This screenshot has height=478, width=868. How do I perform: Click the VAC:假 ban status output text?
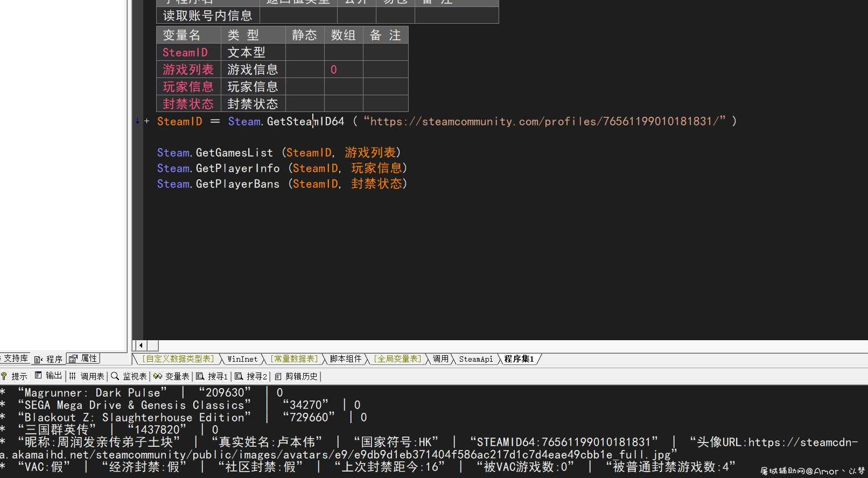(x=44, y=467)
